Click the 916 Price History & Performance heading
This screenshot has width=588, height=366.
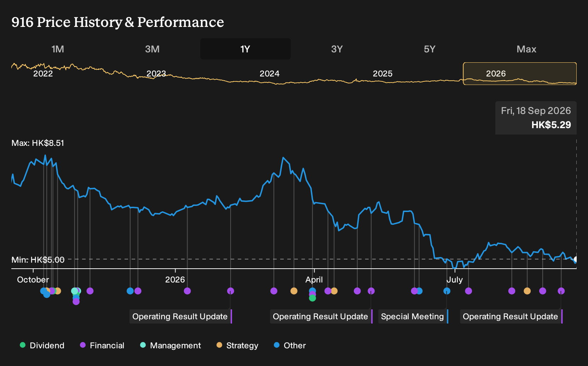[x=118, y=22]
